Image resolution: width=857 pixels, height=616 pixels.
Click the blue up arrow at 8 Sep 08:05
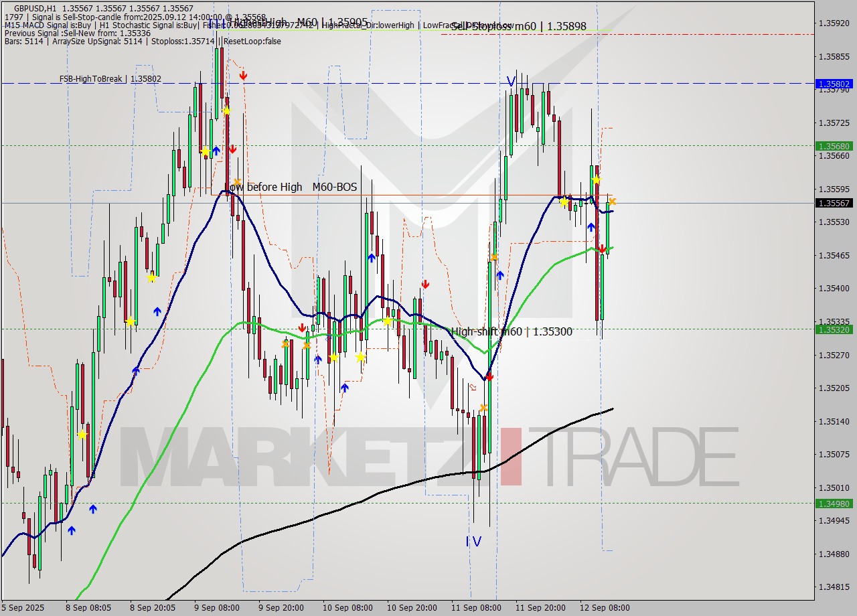[92, 510]
